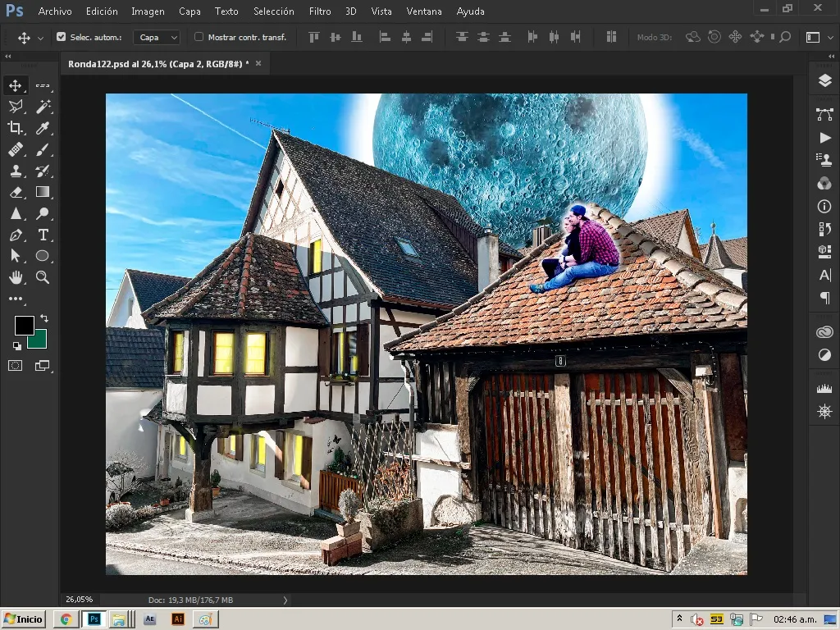Open the Edición menu
The height and width of the screenshot is (630, 840).
pyautogui.click(x=102, y=11)
